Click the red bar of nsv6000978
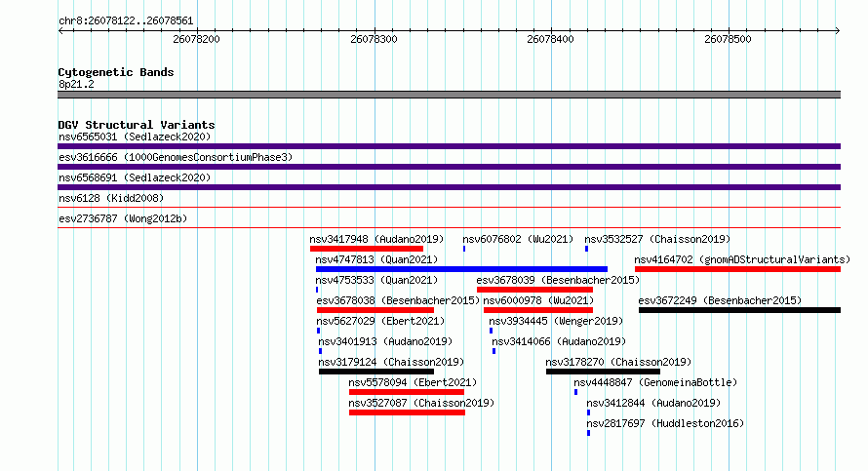The image size is (868, 471). click(x=538, y=310)
